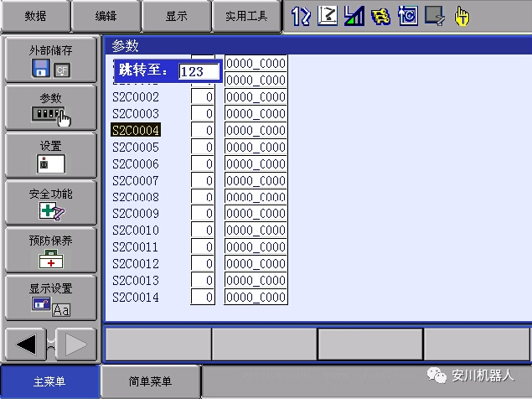This screenshot has width=532, height=399.
Task: Click the cycle mode status icon
Action: click(x=407, y=16)
